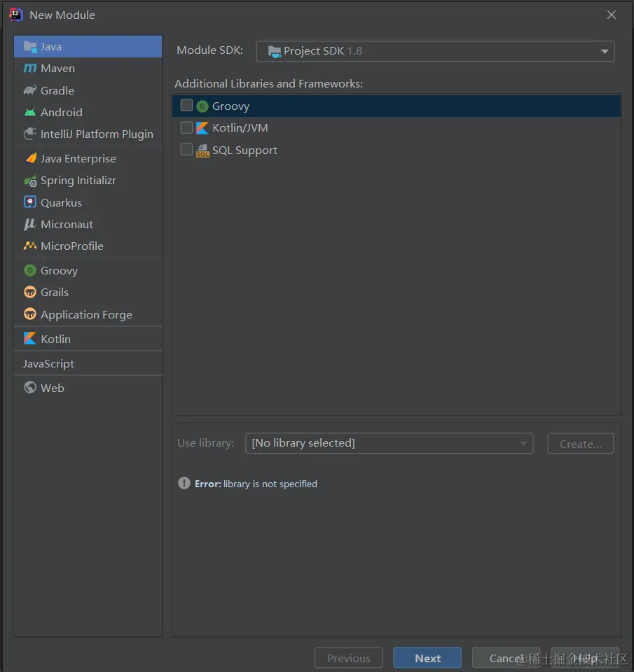
Task: Click the Grails icon
Action: pyautogui.click(x=30, y=293)
